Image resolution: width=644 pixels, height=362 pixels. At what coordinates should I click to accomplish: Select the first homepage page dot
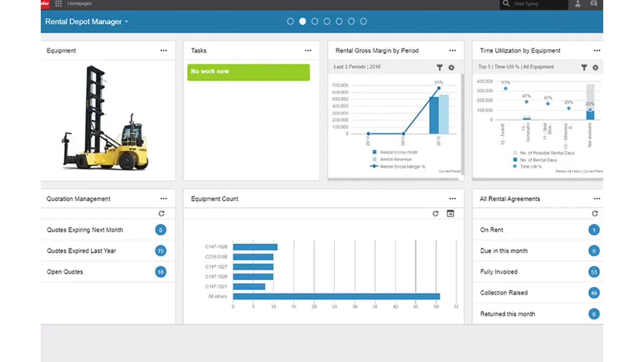(290, 21)
